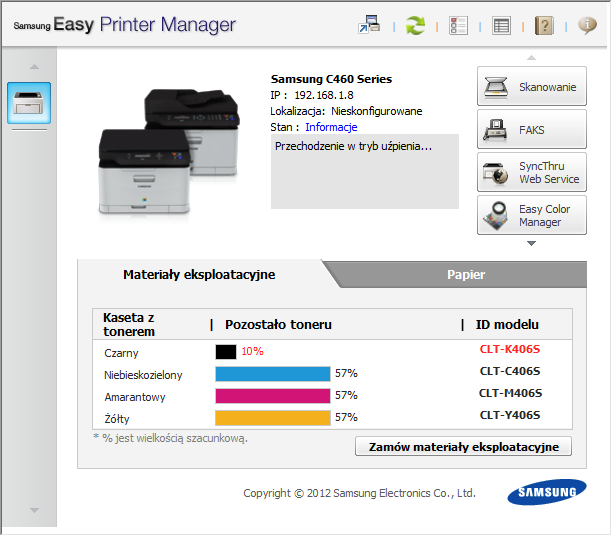Screen dimensions: 612x536
Task: Click the ID modelu column header
Action: 507,324
